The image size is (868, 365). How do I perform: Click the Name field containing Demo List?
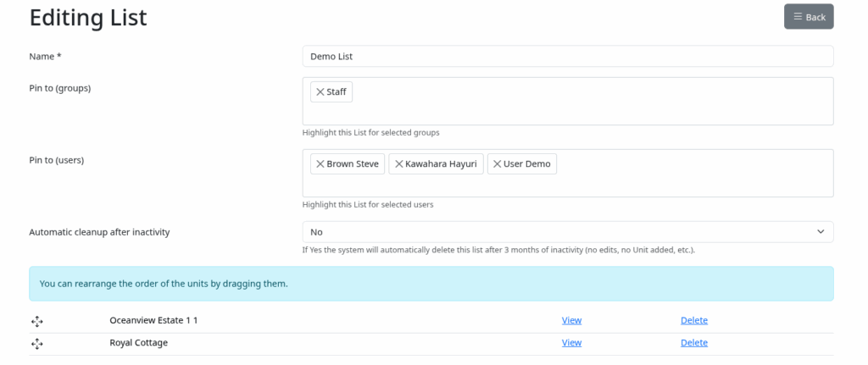(x=567, y=56)
